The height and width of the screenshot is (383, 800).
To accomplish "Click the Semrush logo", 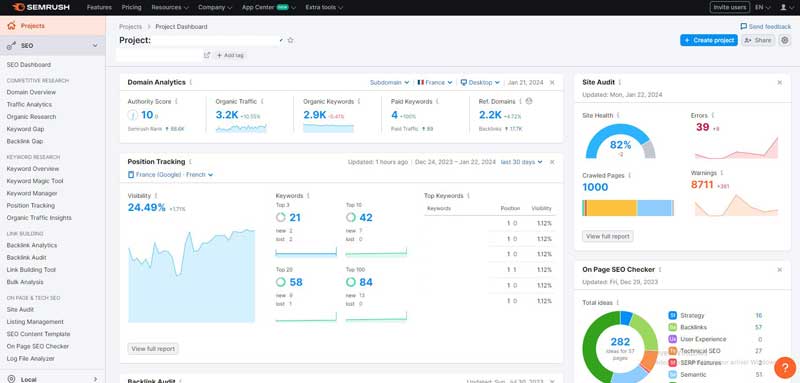I will [41, 7].
